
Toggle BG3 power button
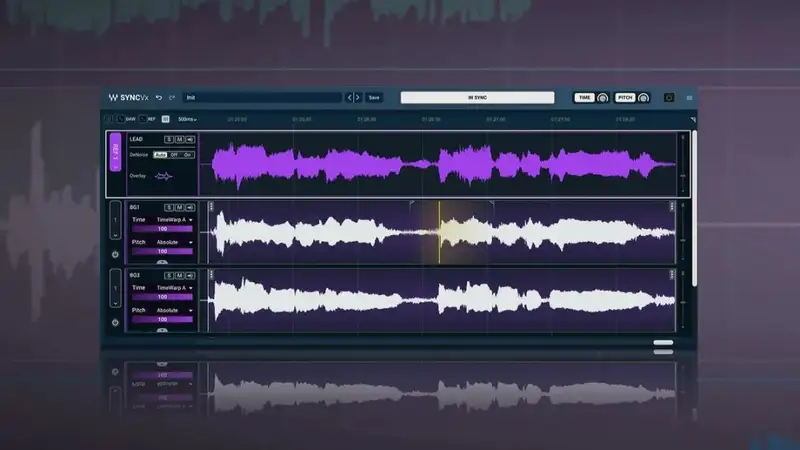[x=115, y=322]
